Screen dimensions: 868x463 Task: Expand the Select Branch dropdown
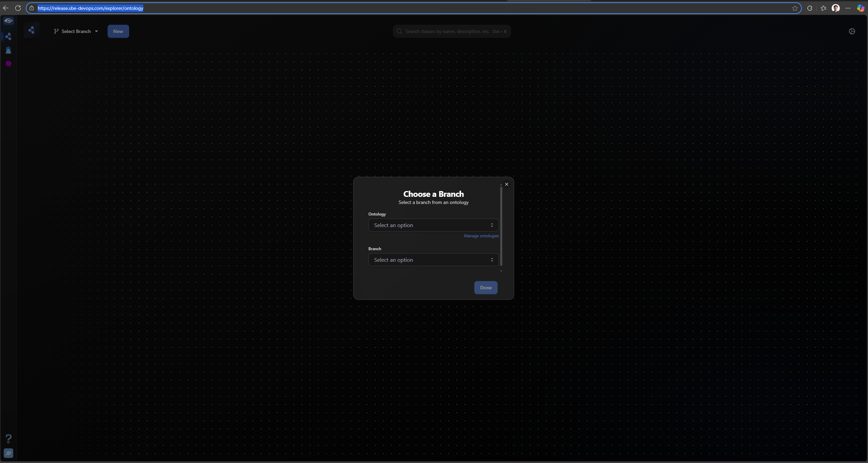point(76,31)
